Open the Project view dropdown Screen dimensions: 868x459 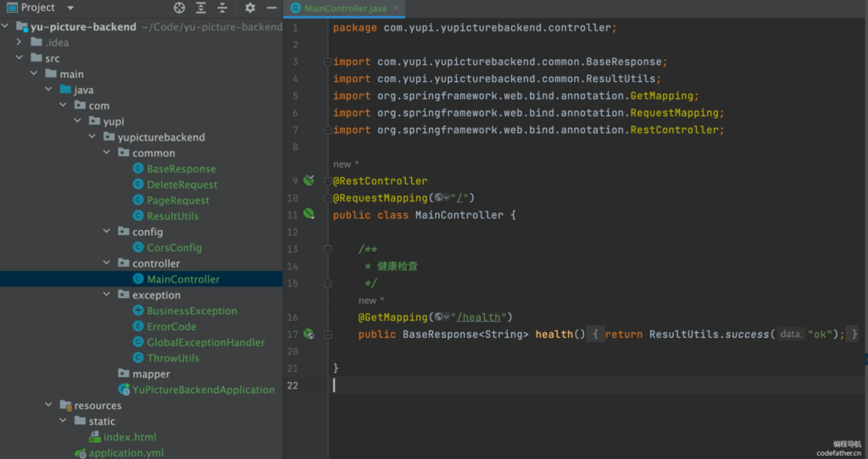click(70, 8)
